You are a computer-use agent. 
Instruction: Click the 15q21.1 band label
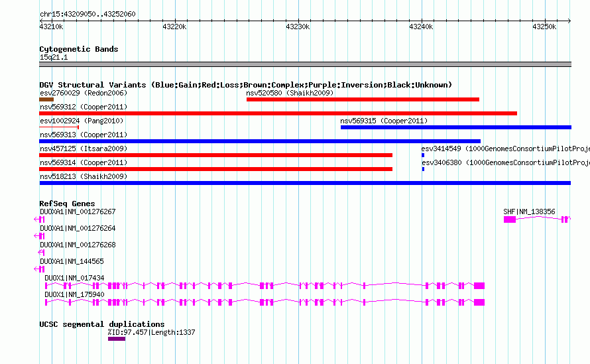click(54, 57)
